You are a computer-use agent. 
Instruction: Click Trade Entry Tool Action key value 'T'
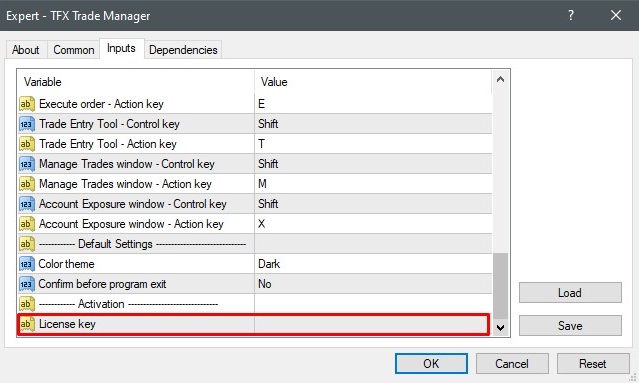262,144
